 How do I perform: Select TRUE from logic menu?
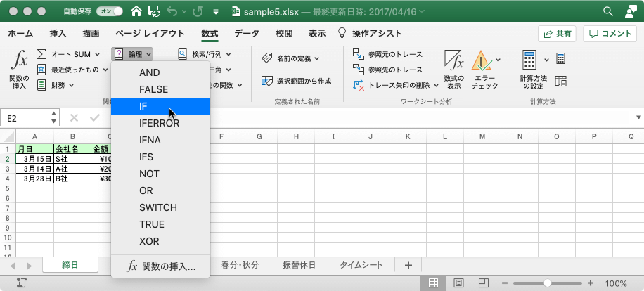click(160, 224)
